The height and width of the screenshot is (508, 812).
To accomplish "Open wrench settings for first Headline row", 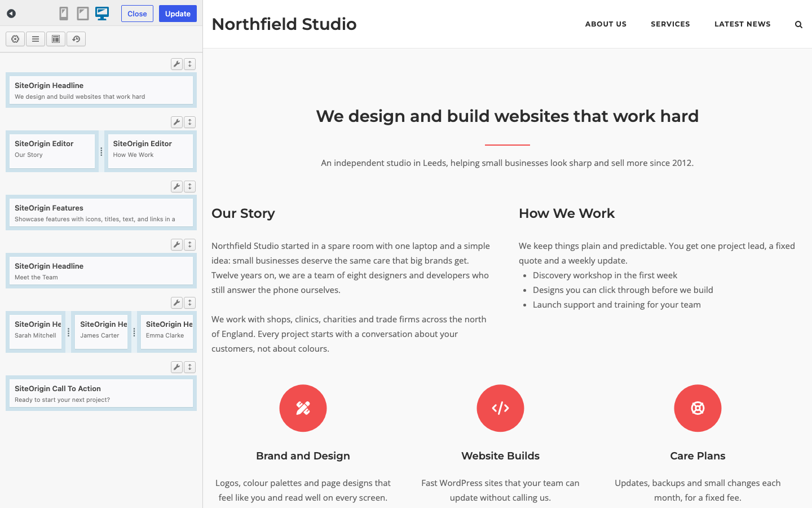I will point(176,64).
